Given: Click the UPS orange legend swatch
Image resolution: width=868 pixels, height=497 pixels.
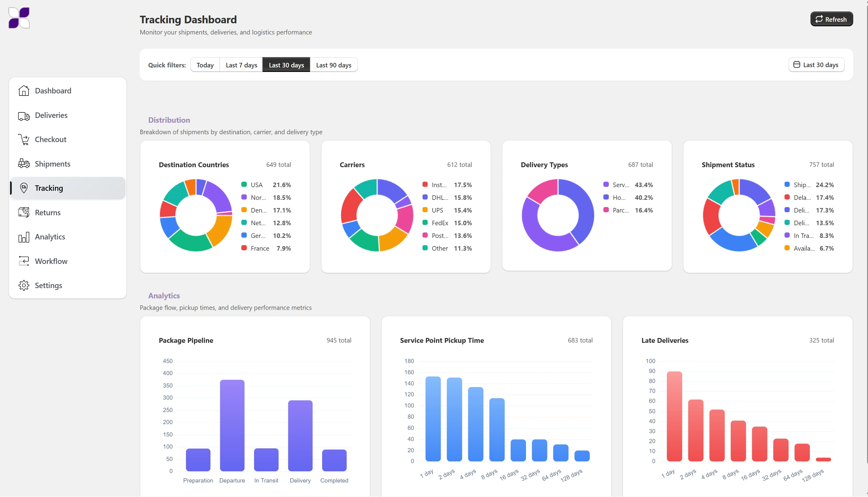Looking at the screenshot, I should coord(425,210).
